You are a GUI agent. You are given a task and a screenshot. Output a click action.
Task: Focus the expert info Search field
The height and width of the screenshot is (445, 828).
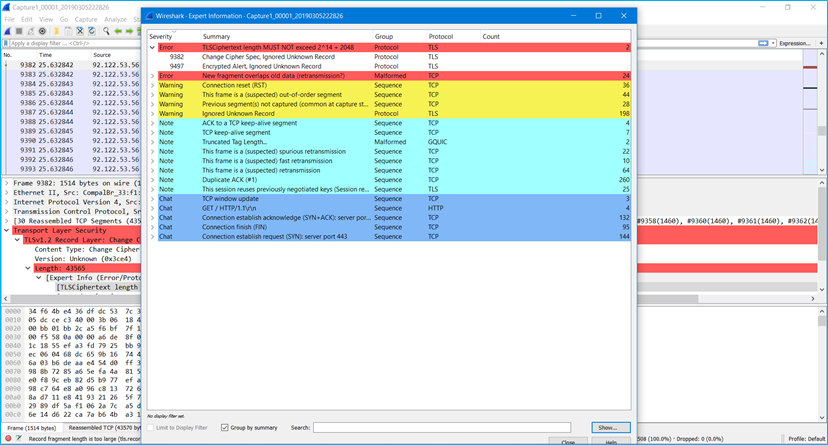click(x=442, y=428)
